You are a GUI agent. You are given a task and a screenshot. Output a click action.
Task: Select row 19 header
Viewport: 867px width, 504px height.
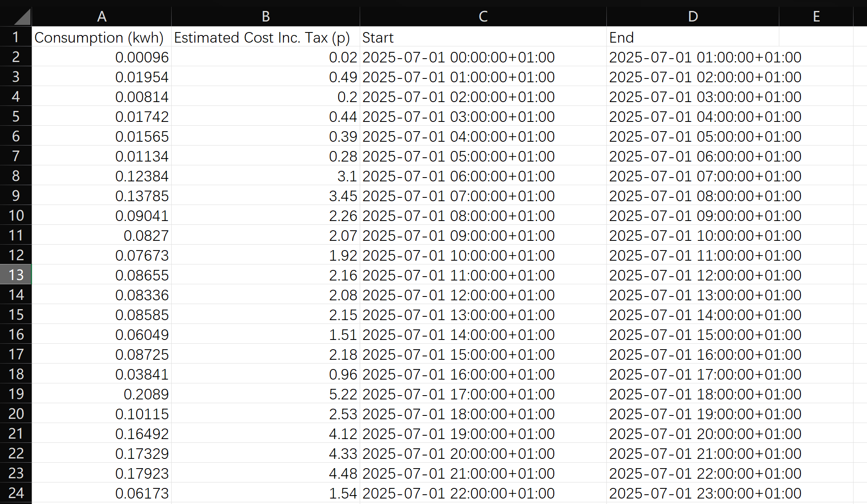tap(16, 393)
